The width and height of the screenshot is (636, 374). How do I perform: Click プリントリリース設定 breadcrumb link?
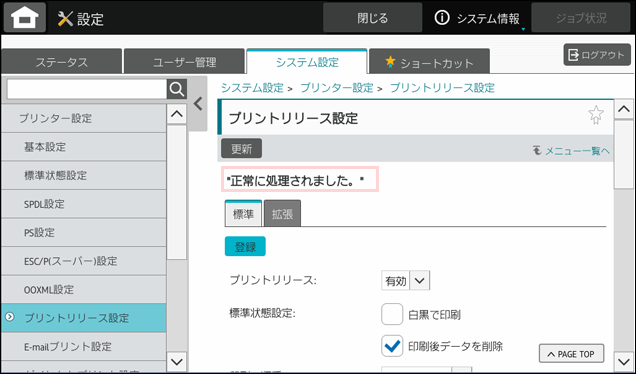[442, 88]
